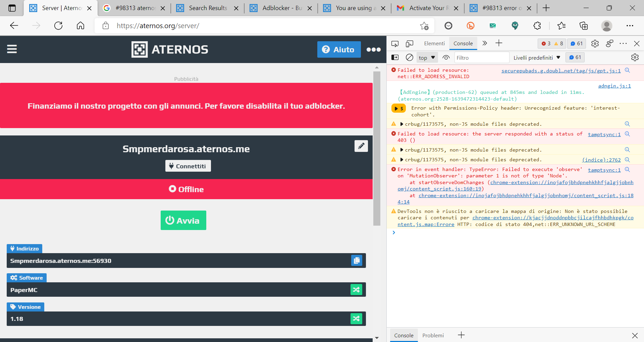Select the Console DevTools tab
This screenshot has width=644, height=342.
pos(463,44)
